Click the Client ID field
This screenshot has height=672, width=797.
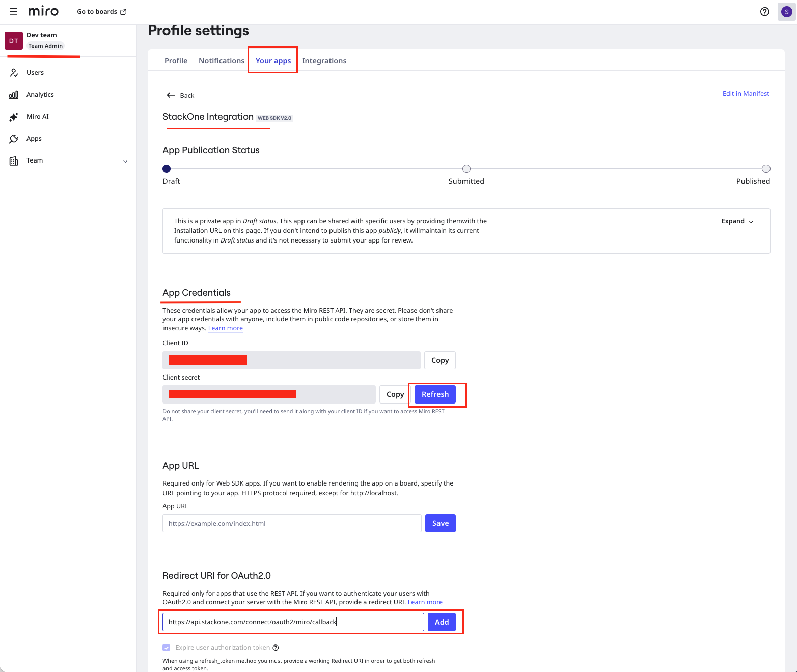(291, 360)
